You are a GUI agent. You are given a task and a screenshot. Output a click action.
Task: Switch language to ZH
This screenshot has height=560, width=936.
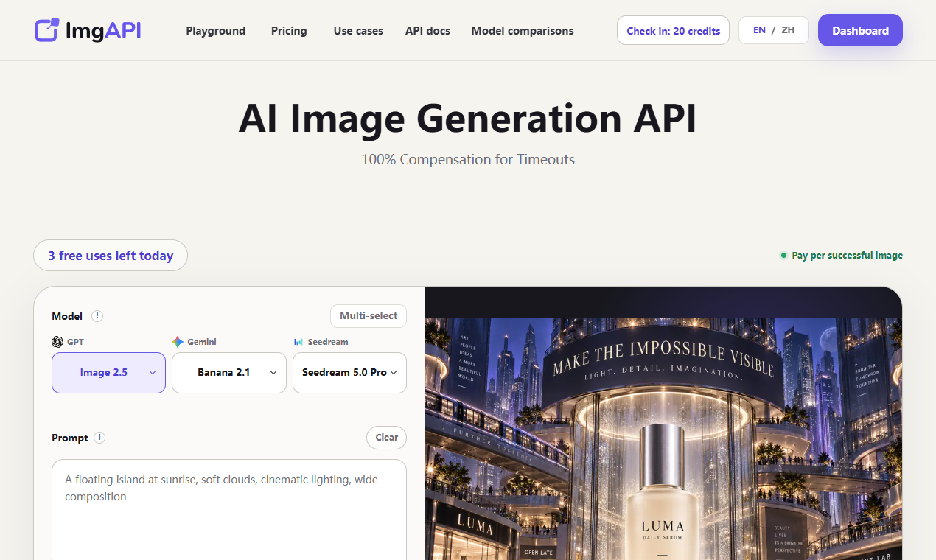click(788, 30)
